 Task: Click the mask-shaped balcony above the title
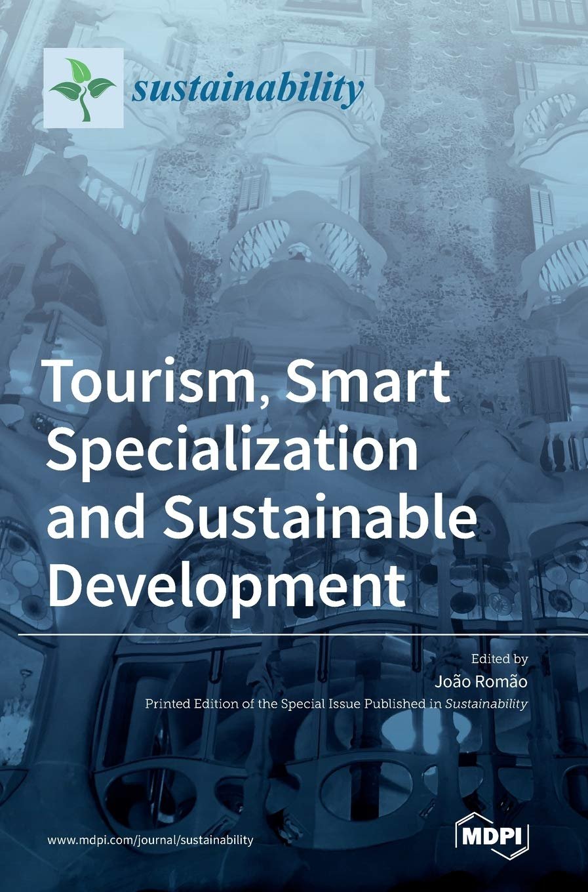click(302, 243)
